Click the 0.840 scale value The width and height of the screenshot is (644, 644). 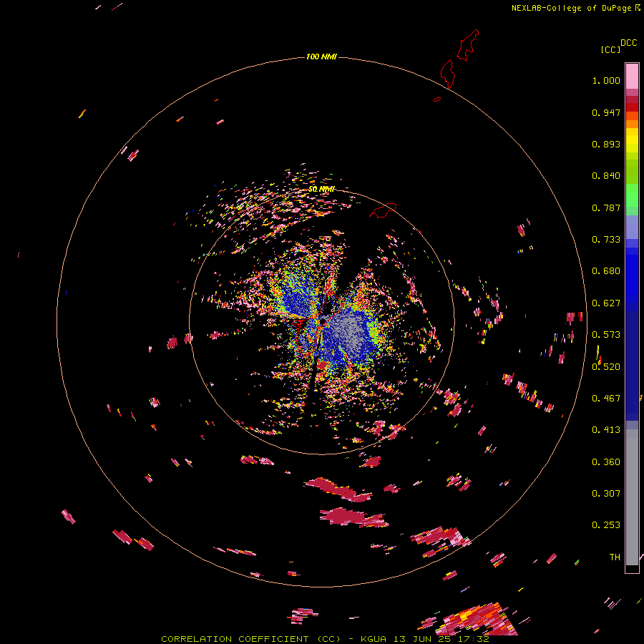606,176
